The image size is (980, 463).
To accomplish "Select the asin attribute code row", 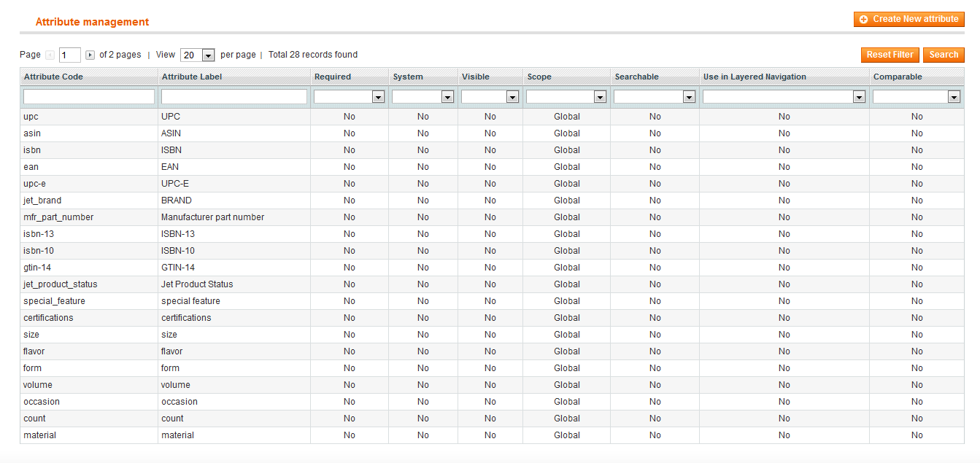I will point(492,133).
